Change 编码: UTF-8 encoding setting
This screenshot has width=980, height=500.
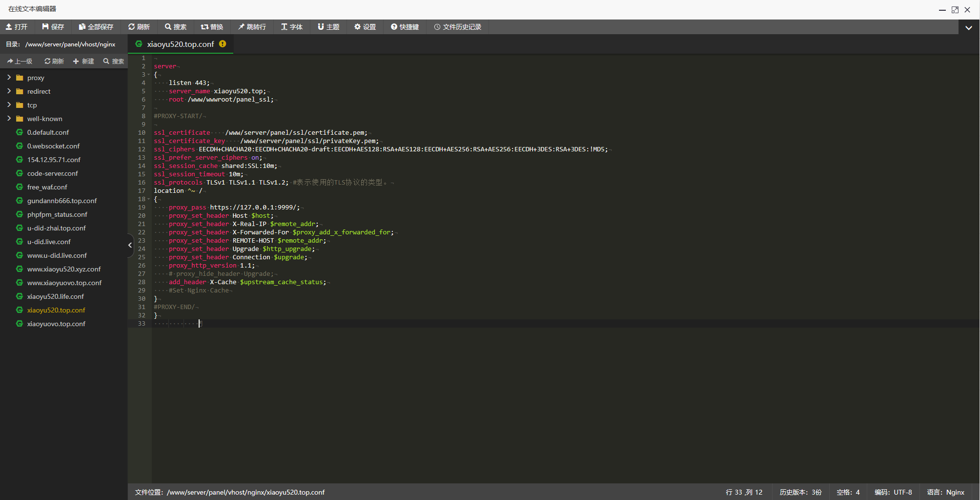point(893,492)
